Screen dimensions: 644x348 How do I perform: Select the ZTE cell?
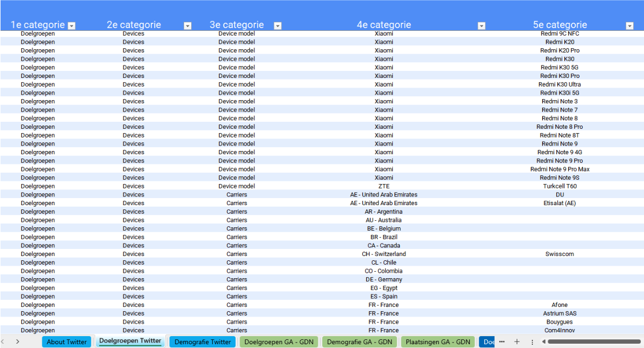coord(384,186)
